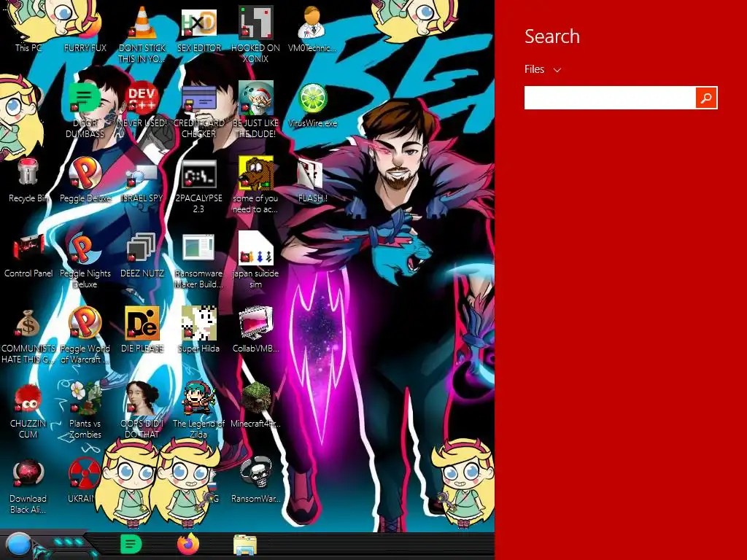Select the OOPS DID I DO THAT portrait icon
This screenshot has width=747, height=560.
pos(142,398)
